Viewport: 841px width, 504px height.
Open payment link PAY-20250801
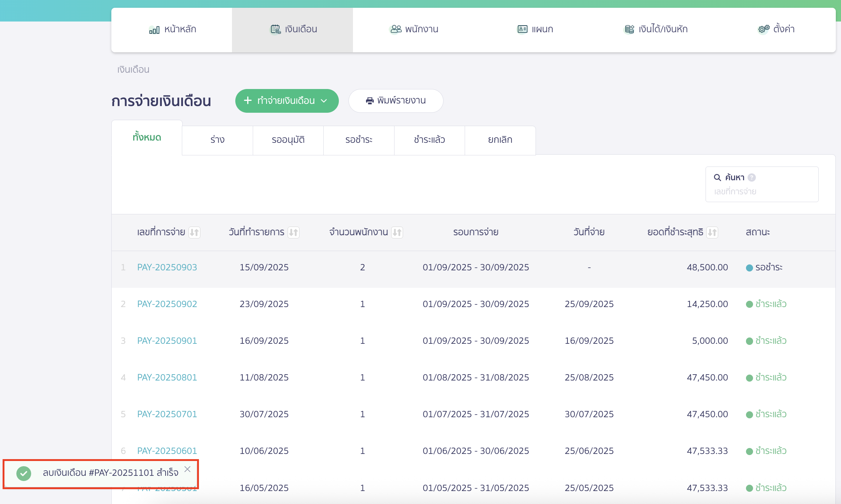(167, 378)
